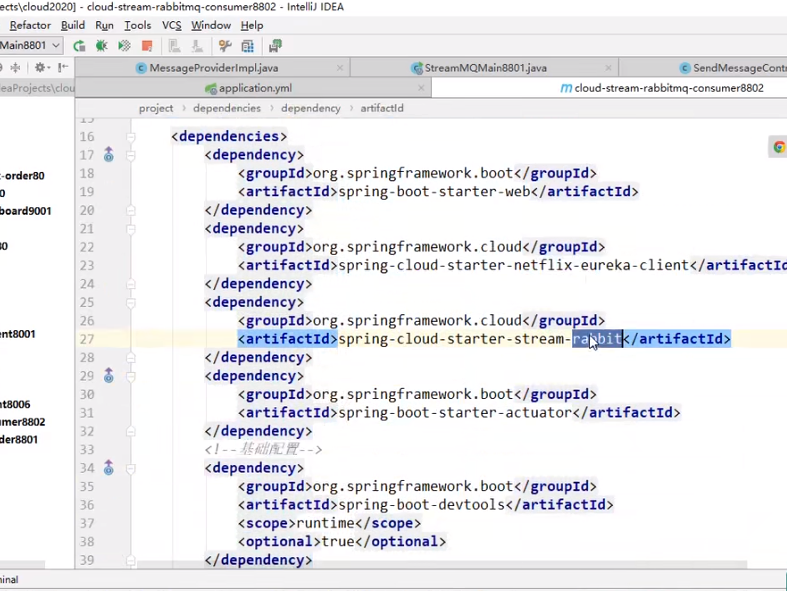Open Project Structure toolbar icon
This screenshot has width=787, height=591.
point(248,46)
